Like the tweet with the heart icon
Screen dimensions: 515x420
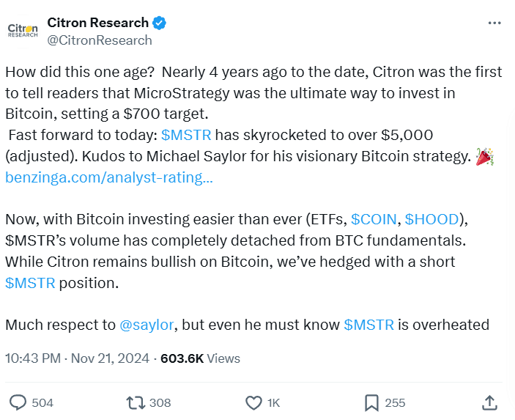[253, 402]
